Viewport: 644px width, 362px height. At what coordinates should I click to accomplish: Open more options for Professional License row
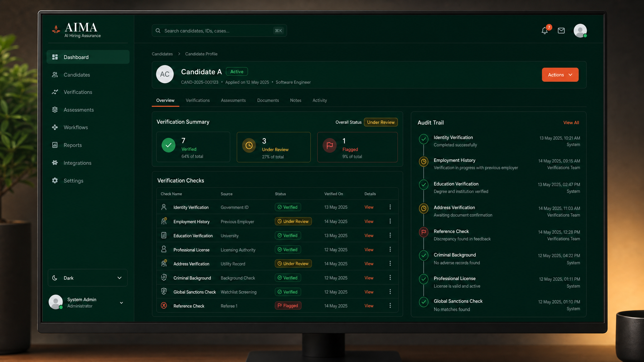pyautogui.click(x=390, y=249)
